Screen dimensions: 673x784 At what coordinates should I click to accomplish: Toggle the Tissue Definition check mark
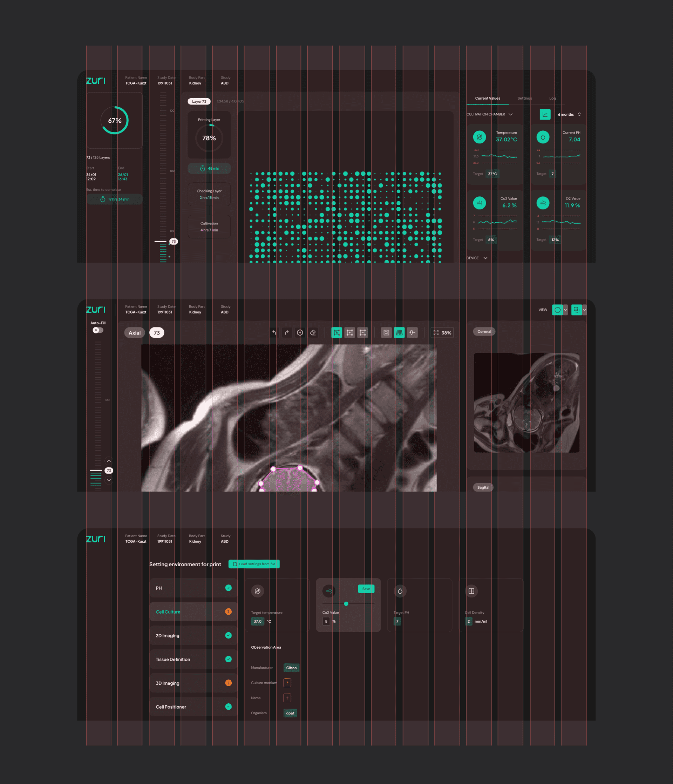229,659
